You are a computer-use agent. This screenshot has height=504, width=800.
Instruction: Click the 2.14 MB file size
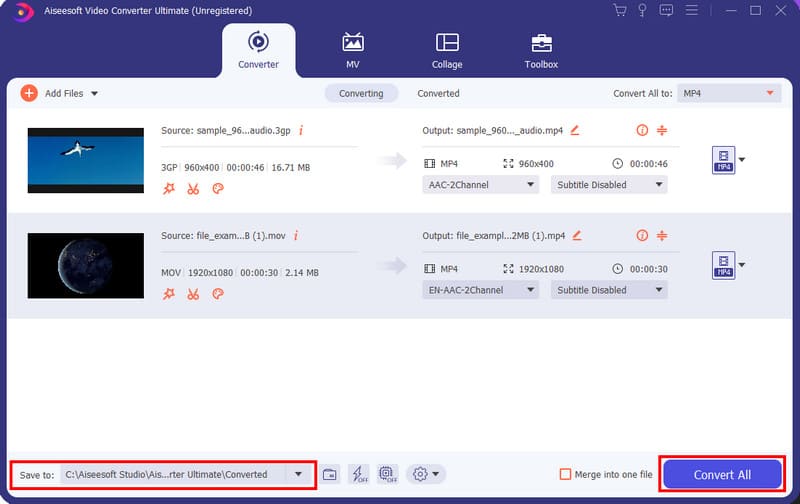pyautogui.click(x=302, y=272)
